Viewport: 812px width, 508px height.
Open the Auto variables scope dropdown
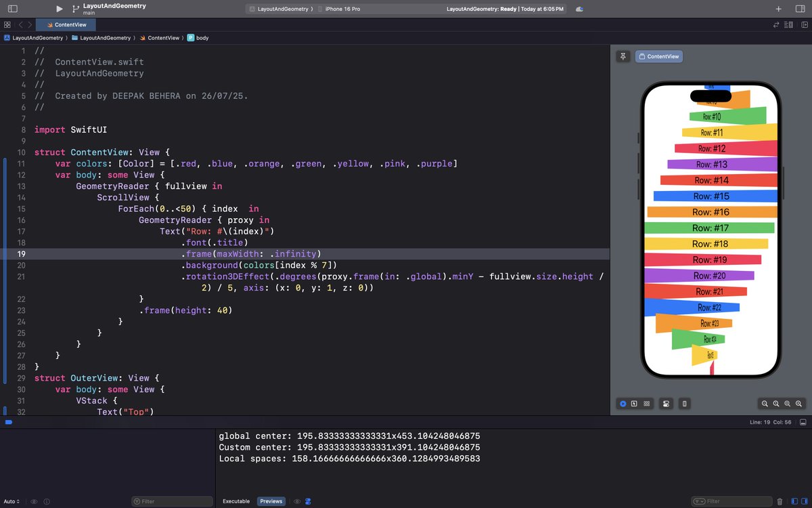point(12,501)
